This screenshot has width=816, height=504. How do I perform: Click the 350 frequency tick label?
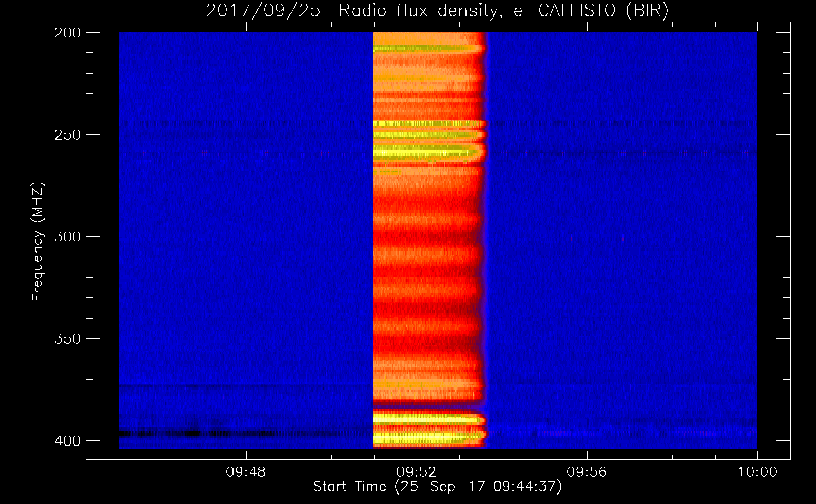pyautogui.click(x=68, y=339)
